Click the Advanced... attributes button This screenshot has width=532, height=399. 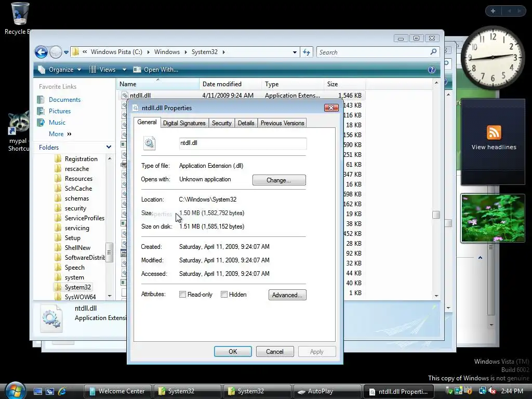[287, 295]
